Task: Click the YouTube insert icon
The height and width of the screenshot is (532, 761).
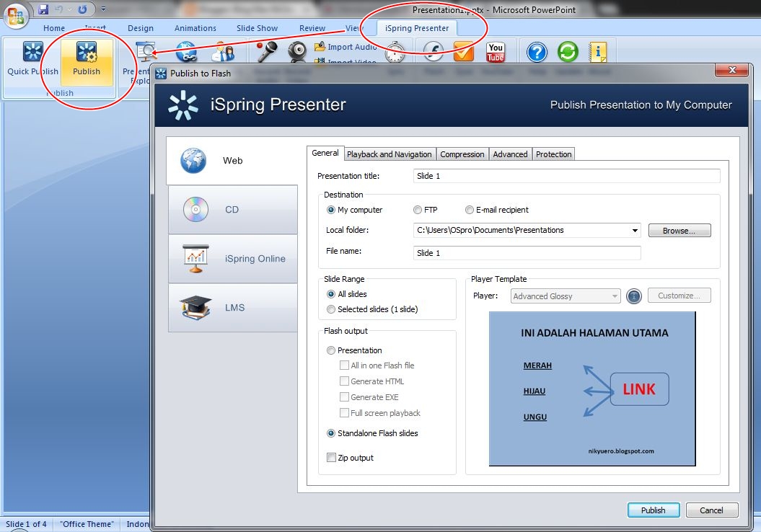Action: pyautogui.click(x=495, y=51)
